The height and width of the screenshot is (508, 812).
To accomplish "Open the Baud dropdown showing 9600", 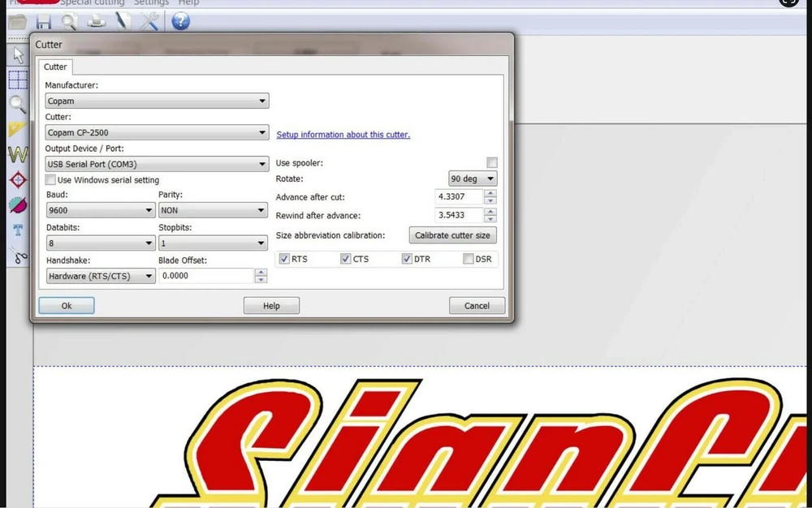I will tap(101, 210).
